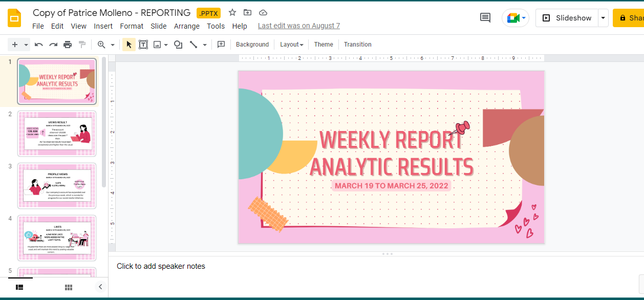Open the Slide menu

[159, 26]
